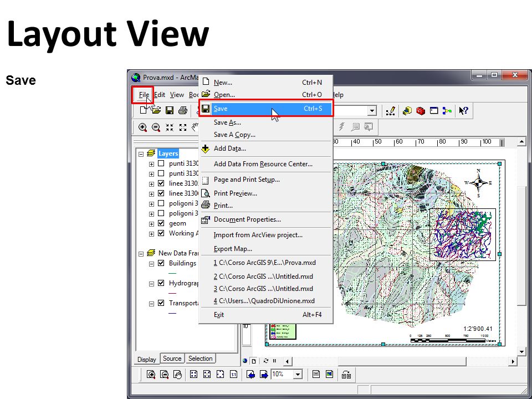
Task: Click the Fixed Zoom In arrows icon
Action: tap(170, 127)
